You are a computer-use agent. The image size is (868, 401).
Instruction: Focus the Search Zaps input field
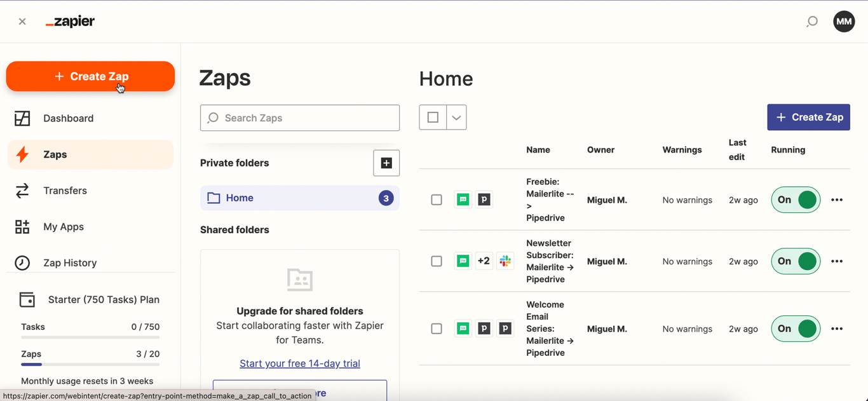click(300, 118)
